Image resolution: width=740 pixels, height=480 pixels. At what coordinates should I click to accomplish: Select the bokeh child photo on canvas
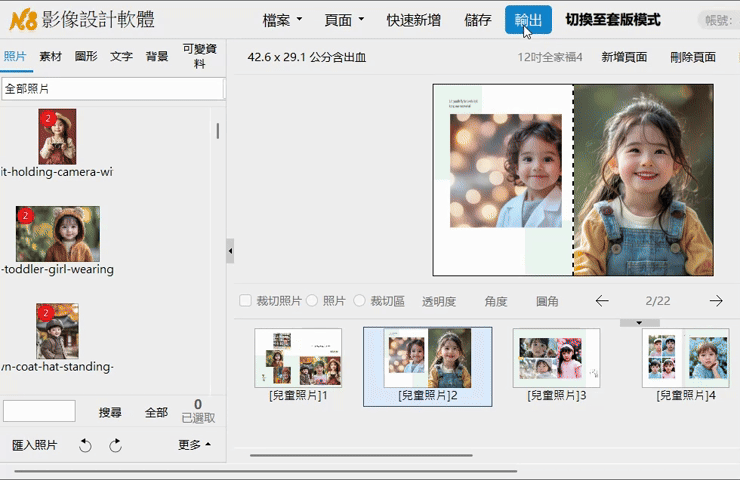[505, 171]
